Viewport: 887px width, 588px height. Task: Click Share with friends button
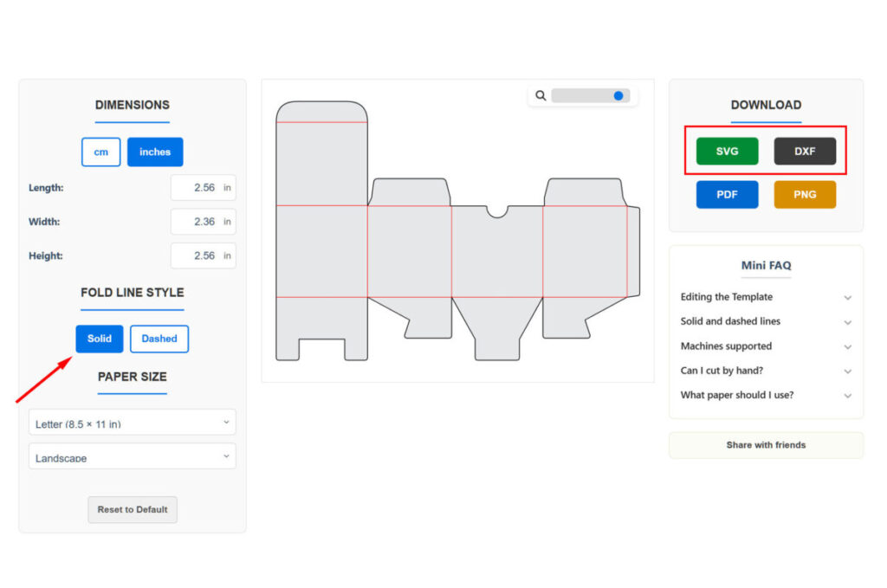[x=766, y=445]
